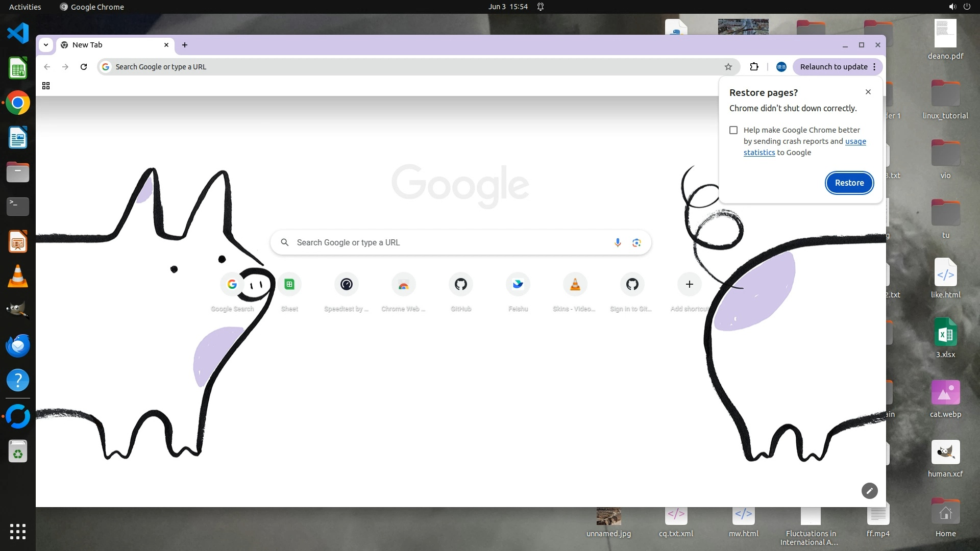Open the GitHub shortcut tile
The image size is (980, 551).
tap(461, 285)
